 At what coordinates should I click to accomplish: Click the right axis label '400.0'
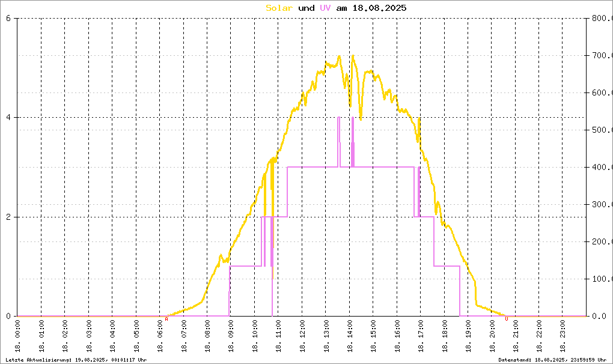[602, 167]
